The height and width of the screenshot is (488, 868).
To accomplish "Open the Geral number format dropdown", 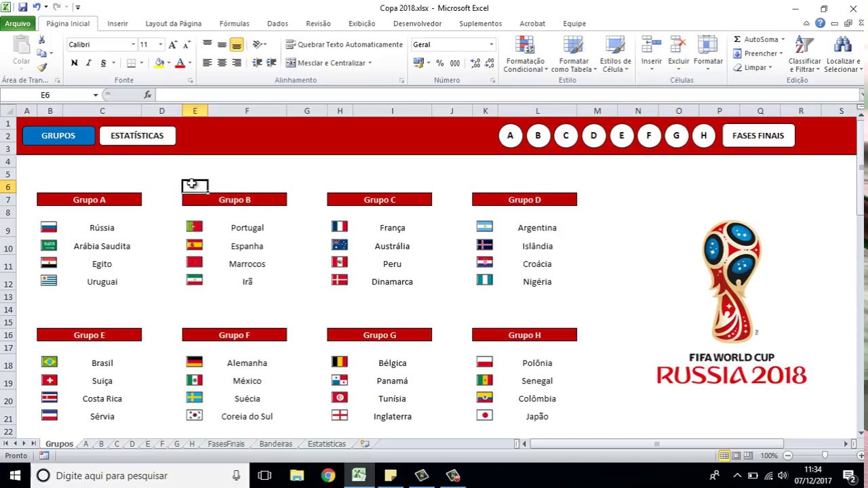I will pyautogui.click(x=492, y=44).
